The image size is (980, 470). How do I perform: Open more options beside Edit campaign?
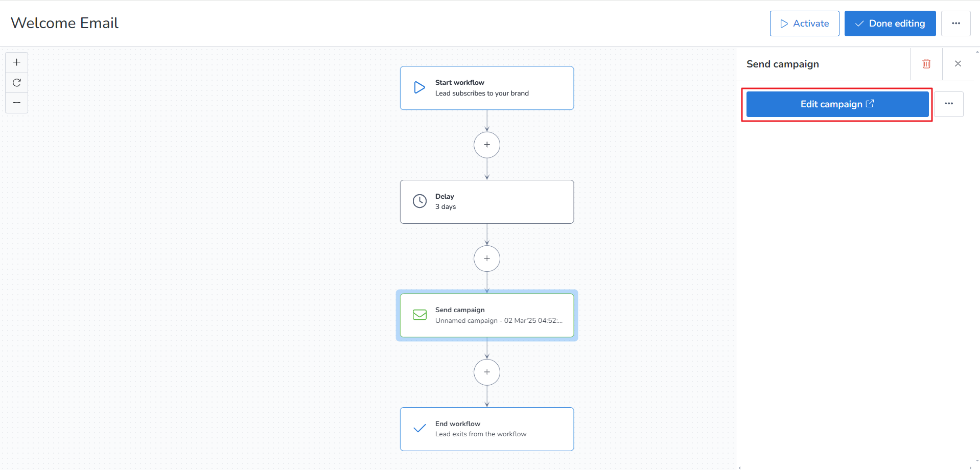pyautogui.click(x=948, y=104)
